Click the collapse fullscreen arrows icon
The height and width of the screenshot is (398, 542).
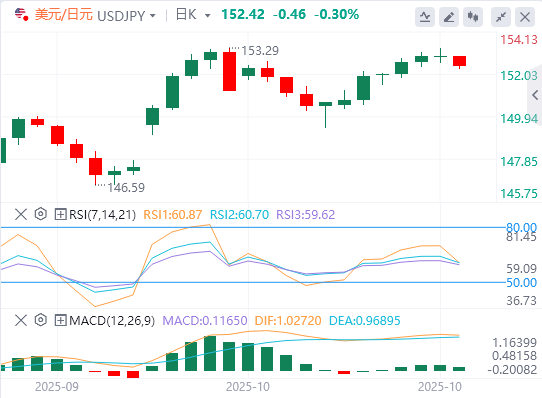501,17
